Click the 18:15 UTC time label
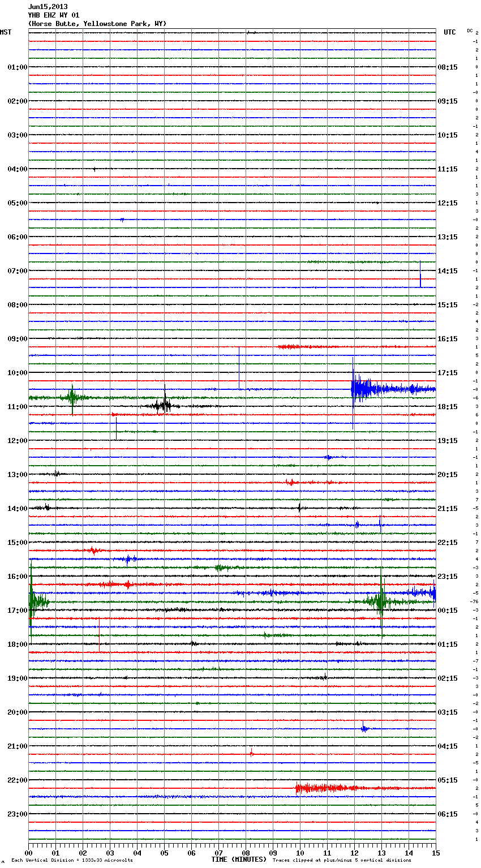481x868 pixels. pyautogui.click(x=448, y=407)
